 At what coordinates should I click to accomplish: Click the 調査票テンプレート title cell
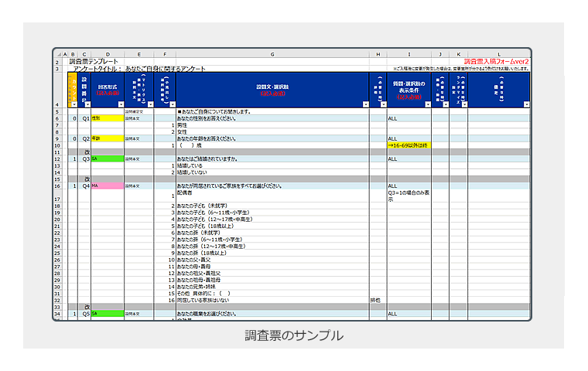(94, 62)
